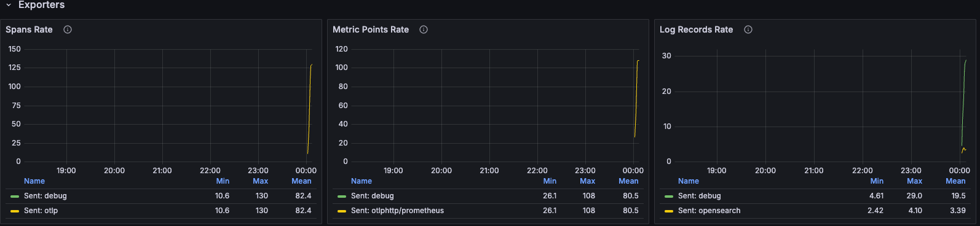Click the Exporters row title
980x226 pixels.
tap(41, 5)
